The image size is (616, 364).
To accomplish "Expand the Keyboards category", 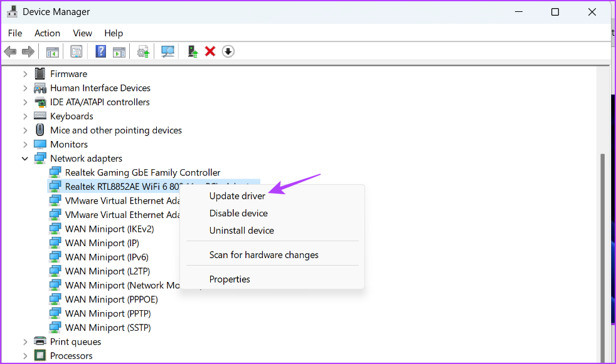I will pos(25,116).
